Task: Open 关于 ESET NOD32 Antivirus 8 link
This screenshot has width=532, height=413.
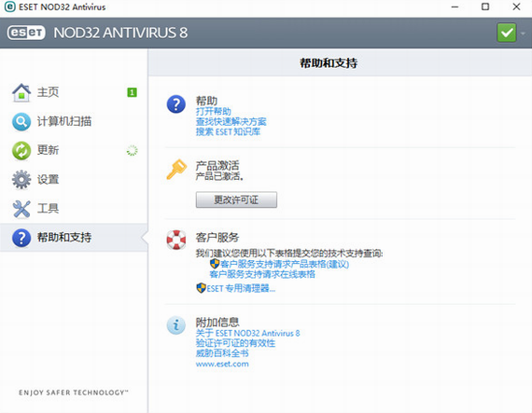Action: (x=247, y=333)
